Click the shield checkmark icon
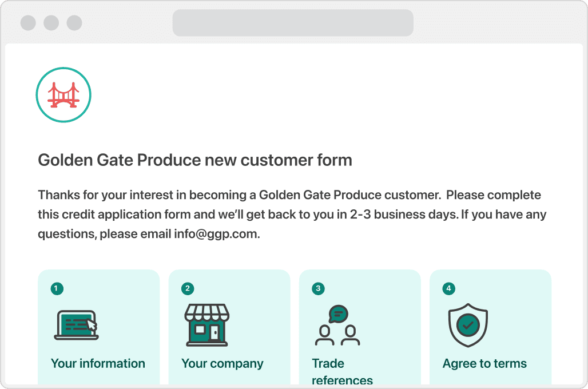 pos(468,325)
